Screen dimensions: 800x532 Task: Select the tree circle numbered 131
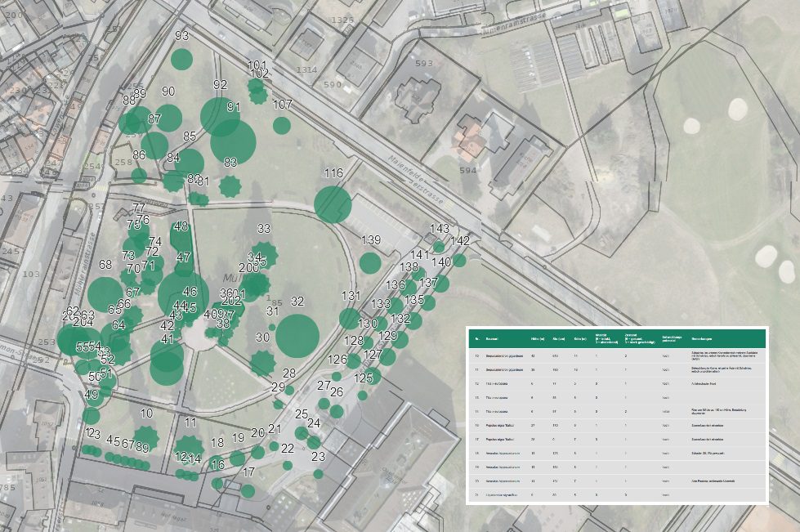[x=350, y=318]
